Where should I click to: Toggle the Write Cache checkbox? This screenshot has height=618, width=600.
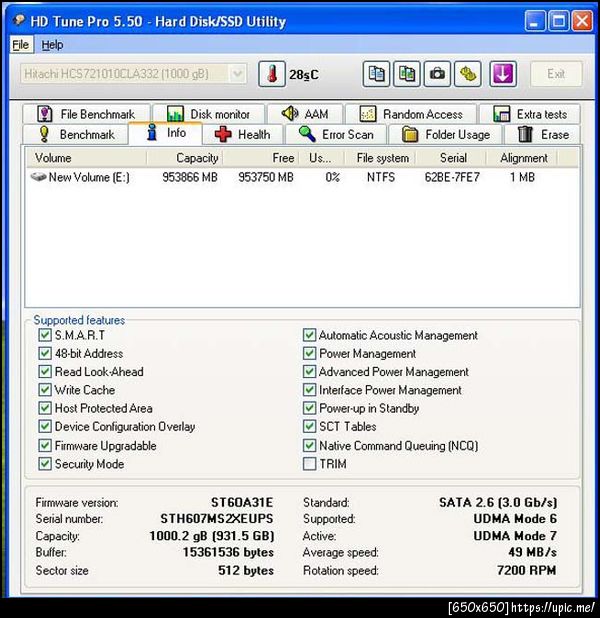[x=45, y=390]
